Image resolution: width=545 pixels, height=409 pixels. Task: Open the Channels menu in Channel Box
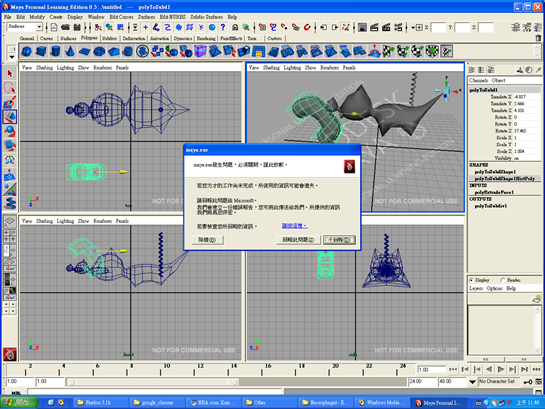[478, 81]
